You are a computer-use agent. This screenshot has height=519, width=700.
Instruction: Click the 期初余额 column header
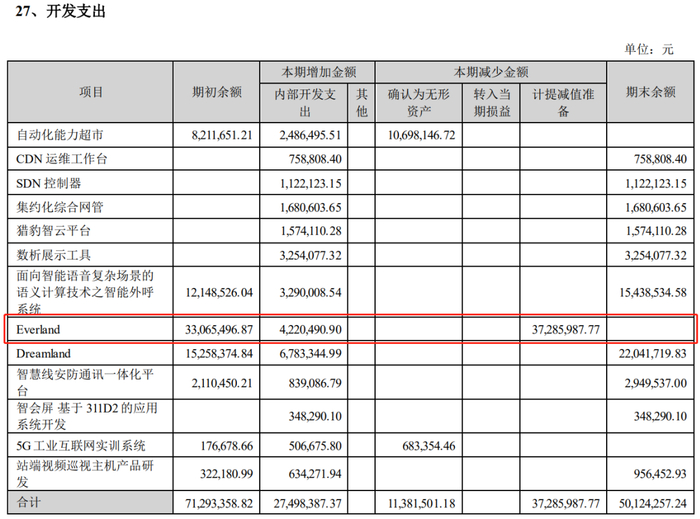pos(217,92)
